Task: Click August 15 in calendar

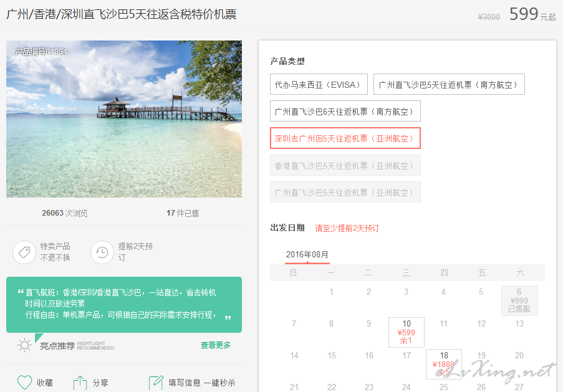Action: click(332, 355)
